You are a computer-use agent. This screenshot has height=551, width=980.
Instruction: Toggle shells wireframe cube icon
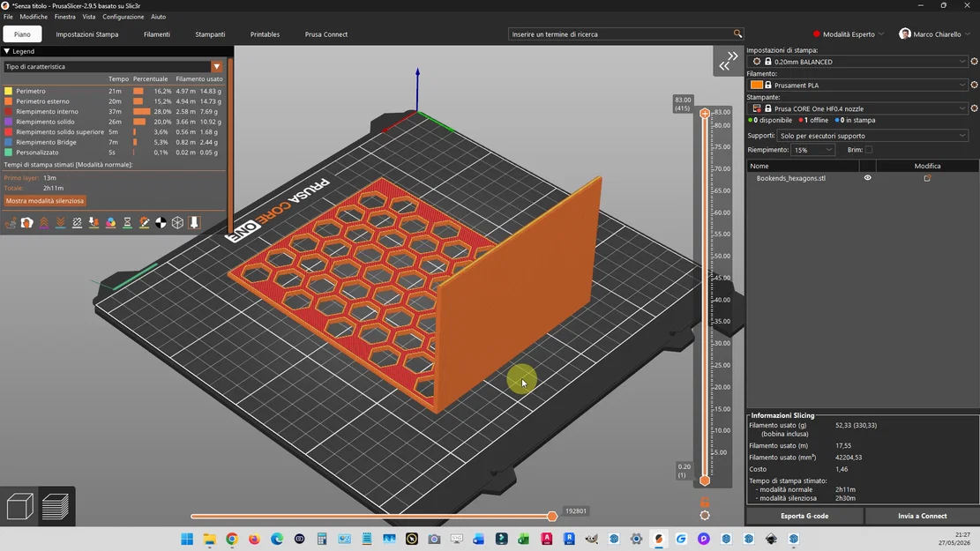[177, 222]
